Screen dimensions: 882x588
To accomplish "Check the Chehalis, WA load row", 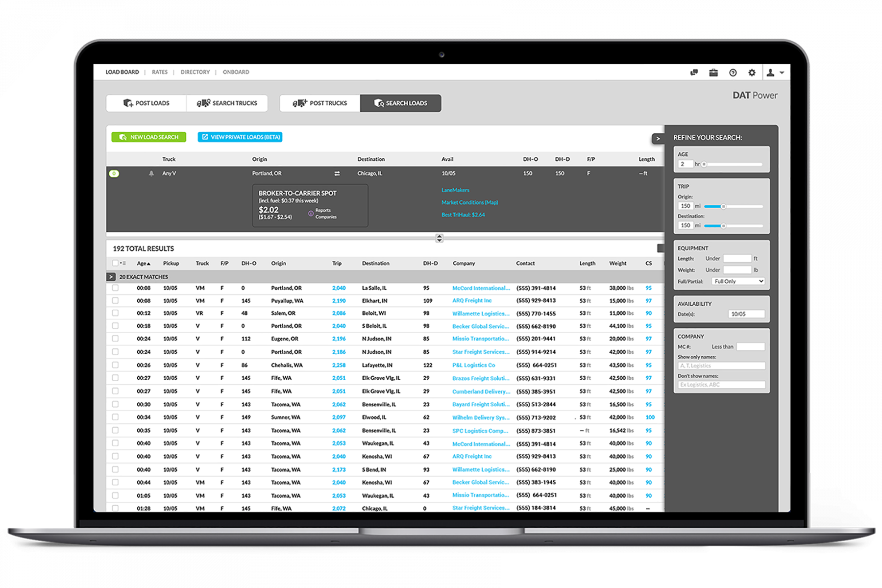I will click(115, 365).
